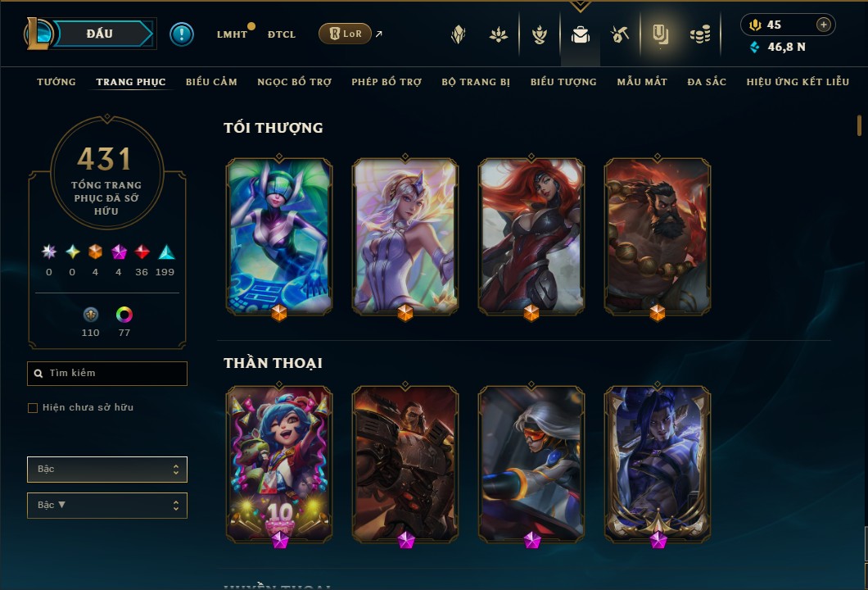Enable the "Hiện chưa sở hữu" checkbox
Screen dimensions: 868x590
click(33, 408)
